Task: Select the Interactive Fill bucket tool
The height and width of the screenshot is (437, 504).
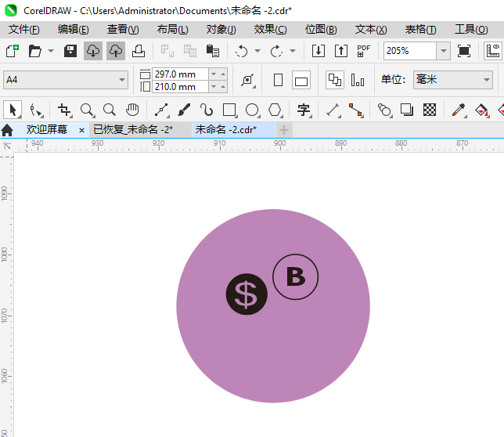Action: (x=481, y=110)
